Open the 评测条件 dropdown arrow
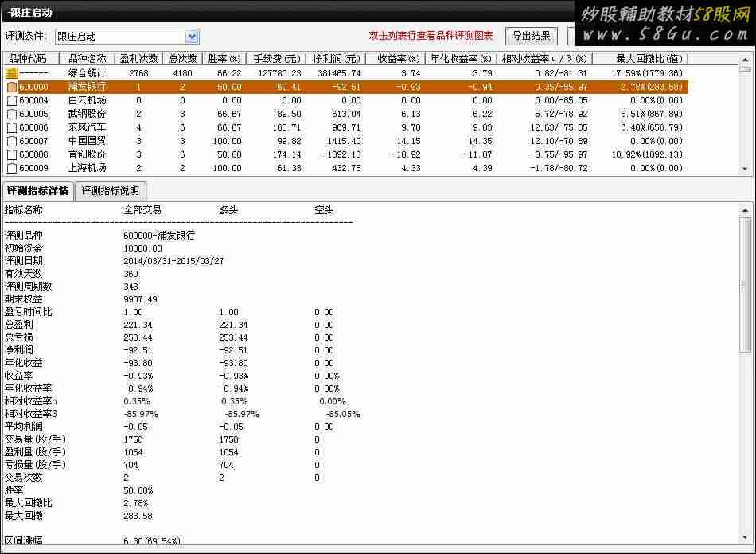This screenshot has width=756, height=554. click(193, 37)
